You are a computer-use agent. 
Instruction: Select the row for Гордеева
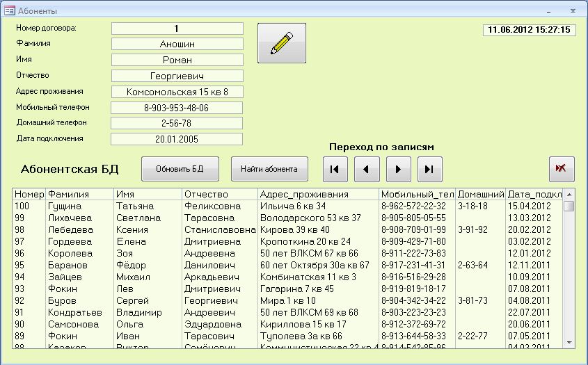[288, 242]
